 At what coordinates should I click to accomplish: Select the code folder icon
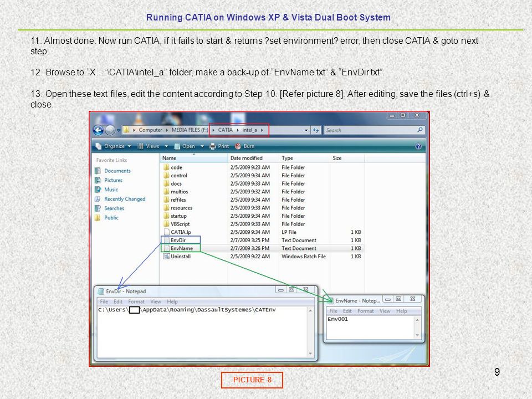tap(166, 167)
